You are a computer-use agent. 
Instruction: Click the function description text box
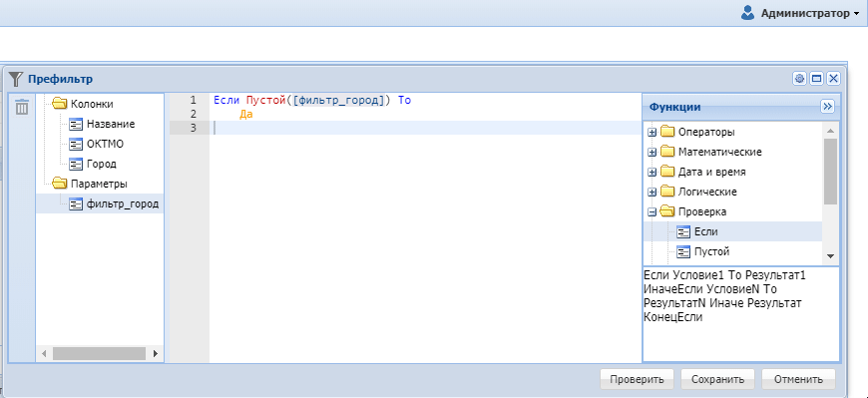click(740, 314)
